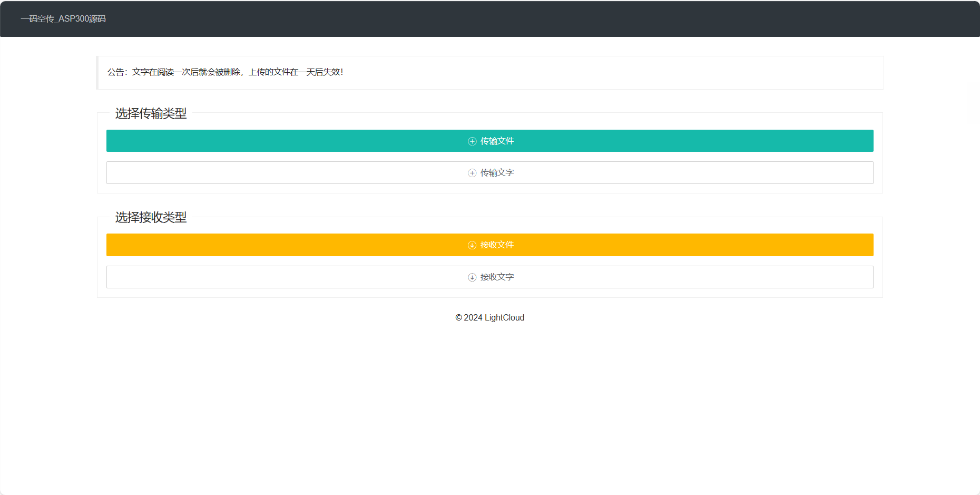
Task: Click the 传输文件 green button
Action: [490, 141]
